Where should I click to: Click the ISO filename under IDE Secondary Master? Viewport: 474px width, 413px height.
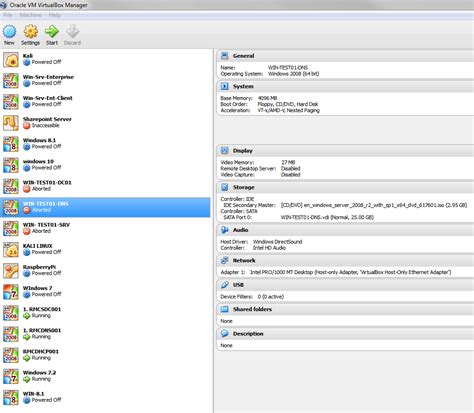(x=374, y=205)
